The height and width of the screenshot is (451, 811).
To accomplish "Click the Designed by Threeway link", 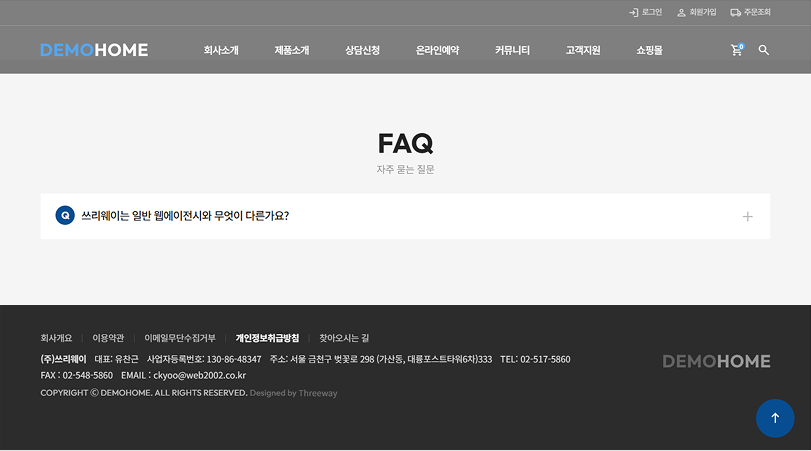I will [x=293, y=393].
